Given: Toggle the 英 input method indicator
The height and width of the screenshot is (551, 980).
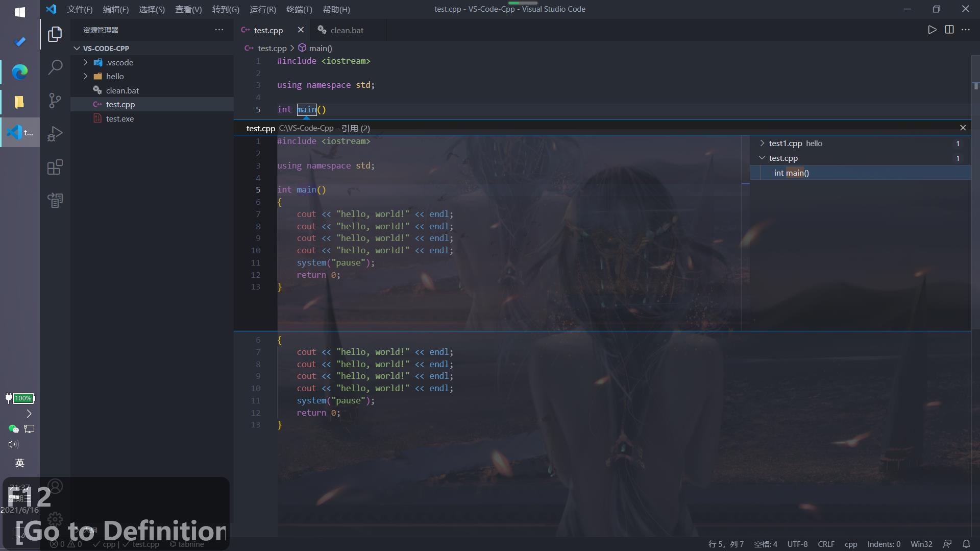Looking at the screenshot, I should 20,463.
